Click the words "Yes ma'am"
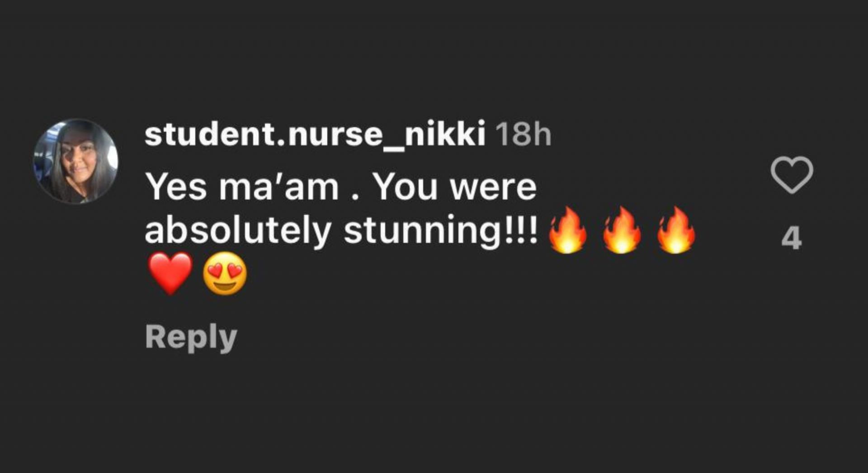The width and height of the screenshot is (868, 473). tap(242, 187)
